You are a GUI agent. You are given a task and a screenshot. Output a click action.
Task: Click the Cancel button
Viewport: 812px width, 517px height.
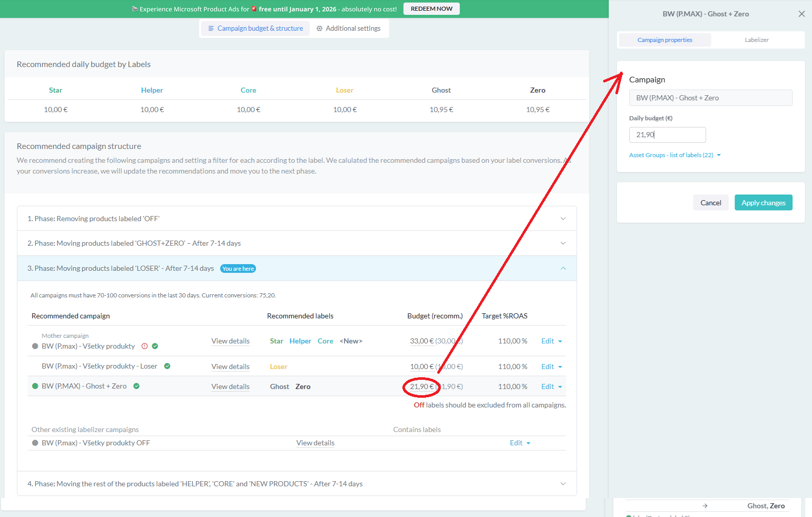[x=710, y=203]
